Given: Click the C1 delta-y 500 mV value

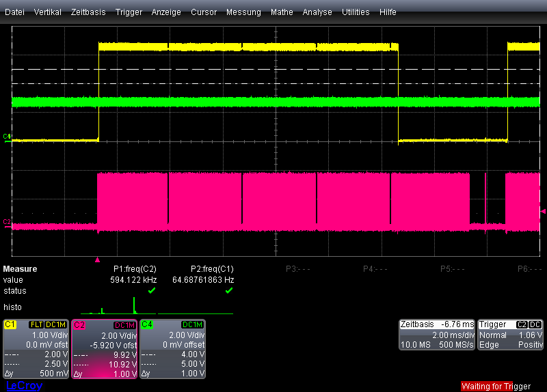Looking at the screenshot, I should coord(54,374).
